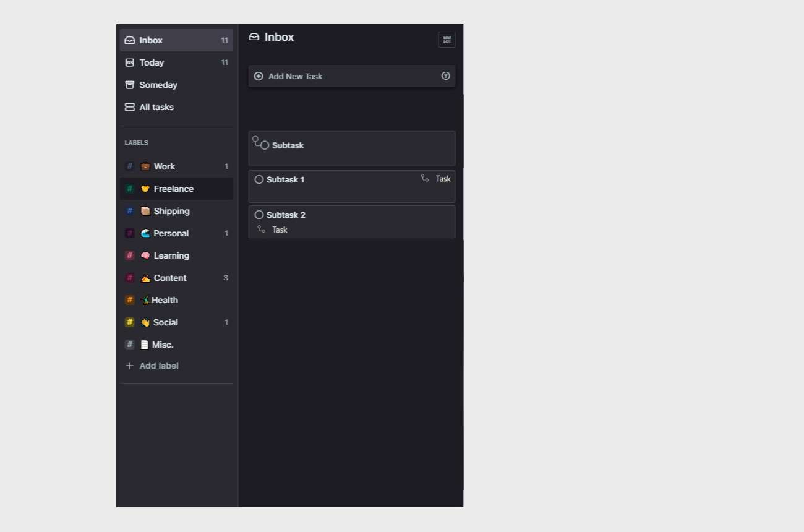Click the Inbox tray icon in sidebar
Screen dimensions: 804x532
coord(129,40)
